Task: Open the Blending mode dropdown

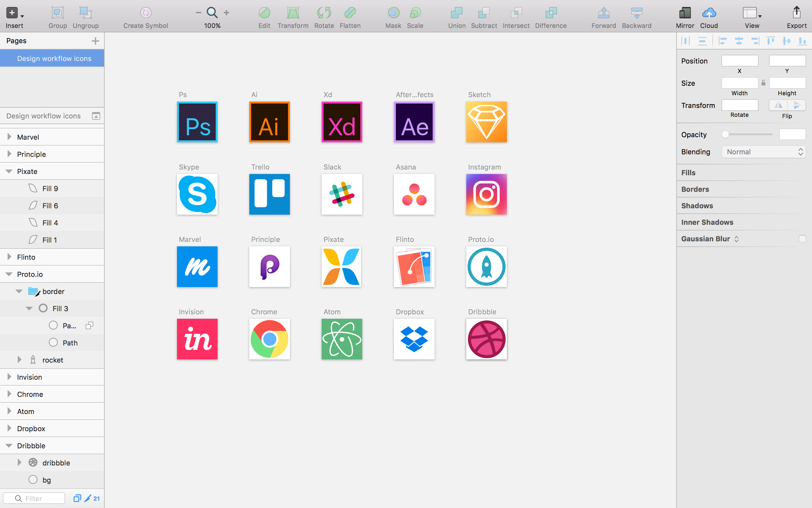Action: coord(763,152)
